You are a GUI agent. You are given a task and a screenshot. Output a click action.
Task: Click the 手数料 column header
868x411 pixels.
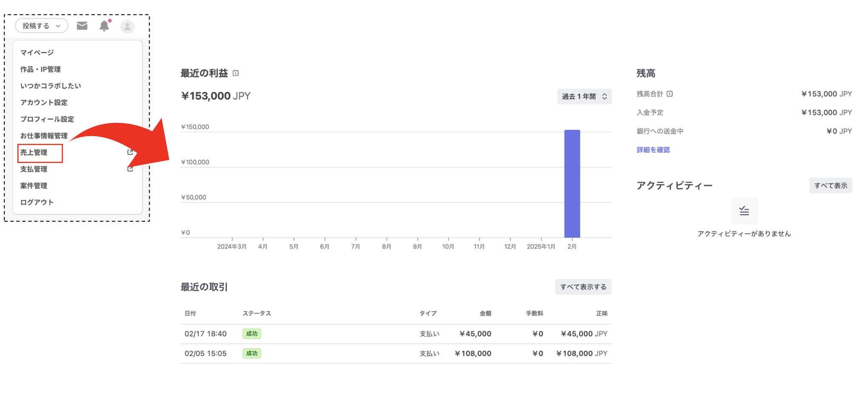tap(534, 313)
